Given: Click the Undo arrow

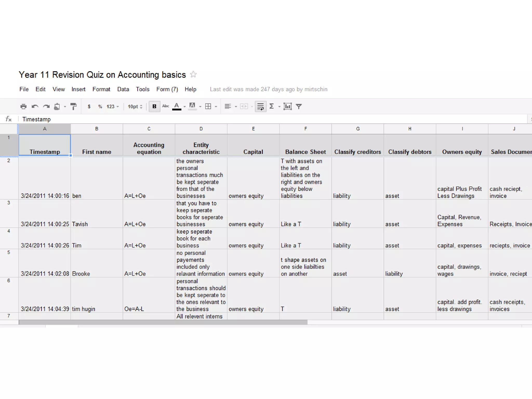Looking at the screenshot, I should pyautogui.click(x=35, y=107).
